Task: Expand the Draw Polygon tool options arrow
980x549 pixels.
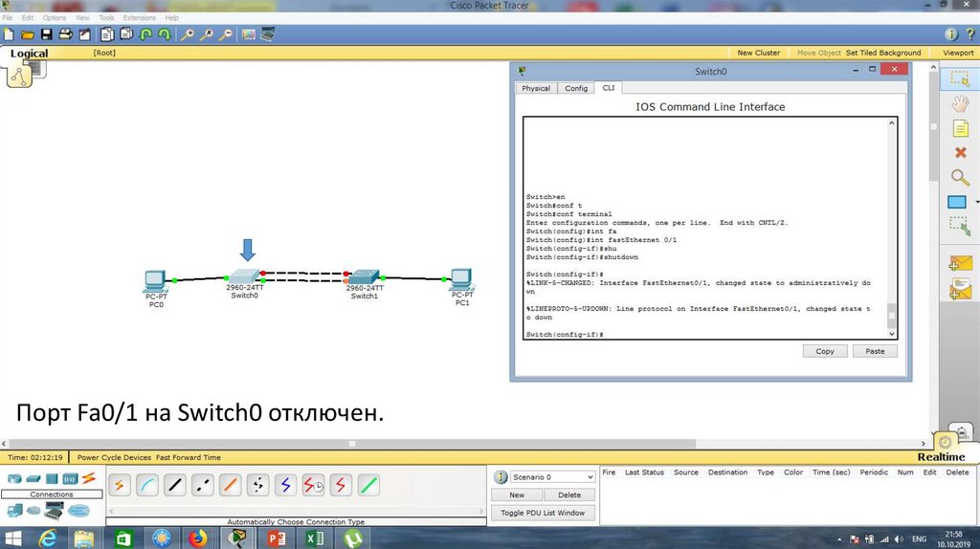Action: tap(976, 202)
